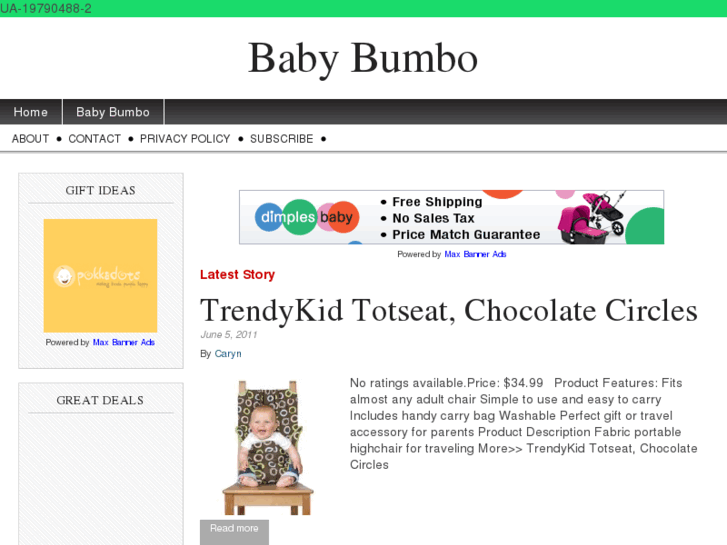Follow Max Banner Ads link in Gift Ideas

tap(124, 342)
